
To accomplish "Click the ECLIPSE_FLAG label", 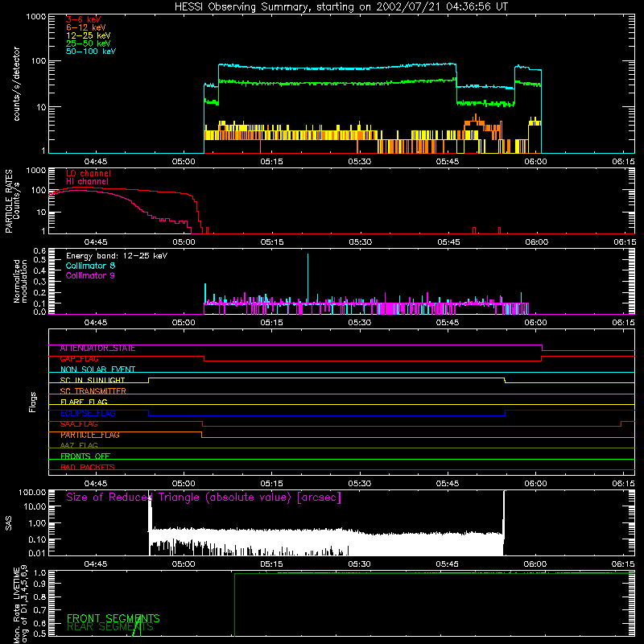I will [88, 413].
